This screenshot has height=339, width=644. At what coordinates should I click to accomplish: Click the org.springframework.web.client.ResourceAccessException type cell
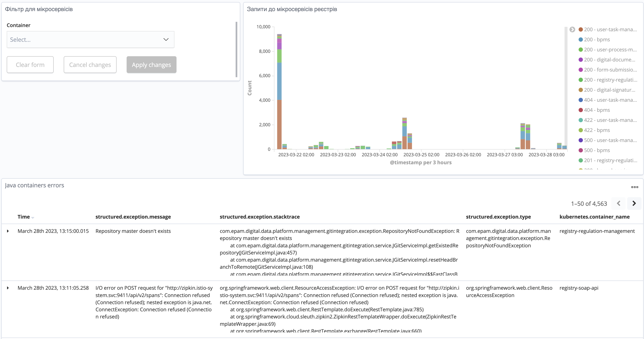pyautogui.click(x=509, y=291)
